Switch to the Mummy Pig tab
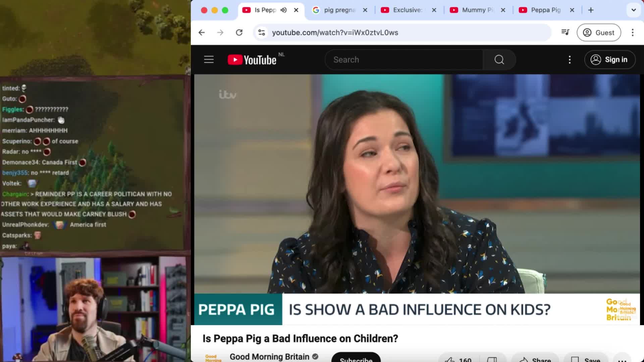644x362 pixels. click(476, 10)
